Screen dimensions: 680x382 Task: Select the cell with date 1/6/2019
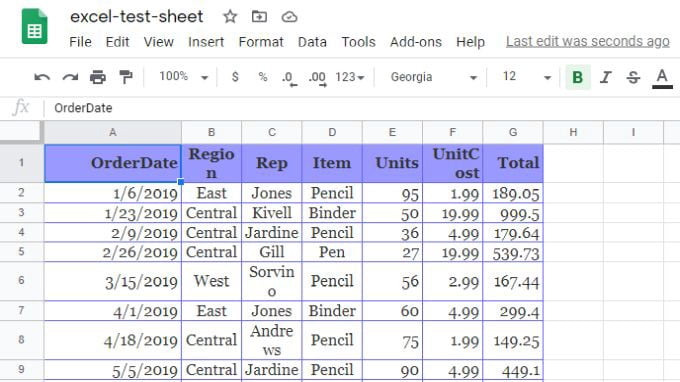[x=113, y=193]
